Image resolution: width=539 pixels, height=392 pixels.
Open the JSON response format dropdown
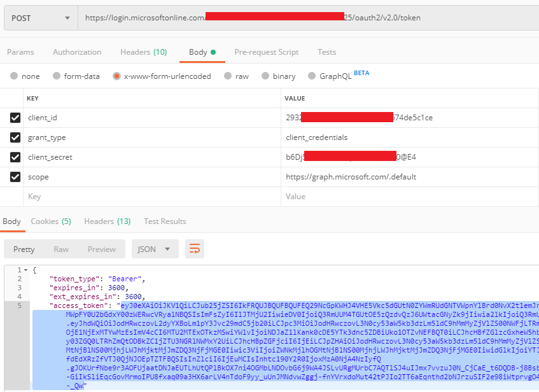click(155, 249)
